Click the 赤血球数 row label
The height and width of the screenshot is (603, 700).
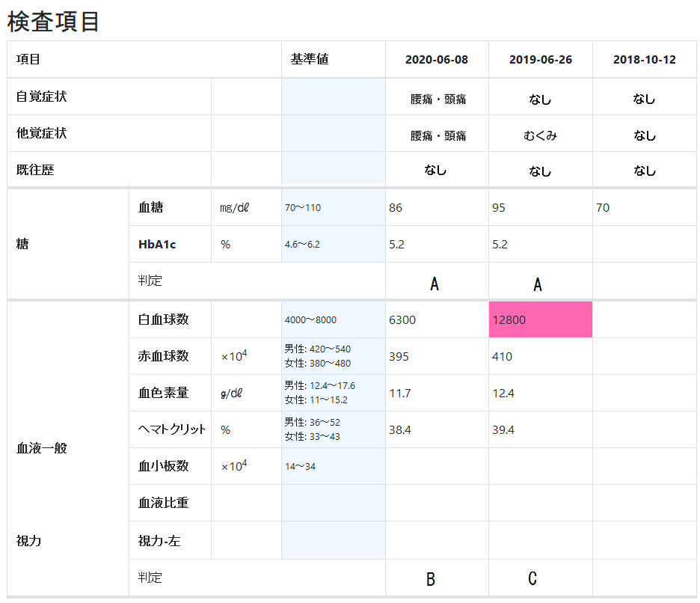(163, 356)
